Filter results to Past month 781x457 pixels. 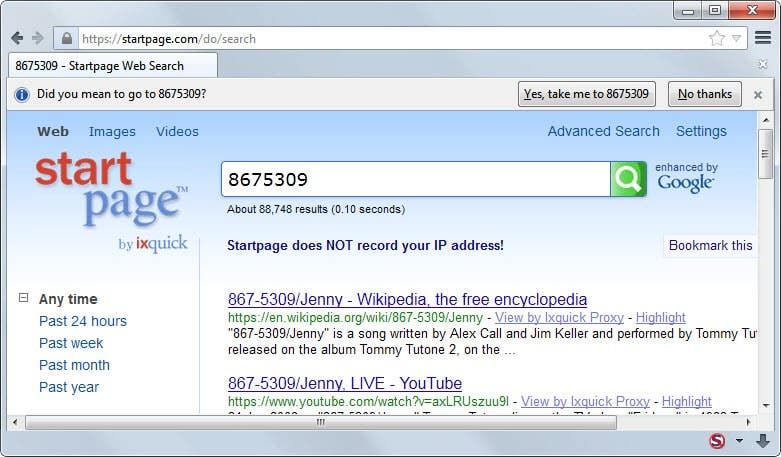click(74, 365)
